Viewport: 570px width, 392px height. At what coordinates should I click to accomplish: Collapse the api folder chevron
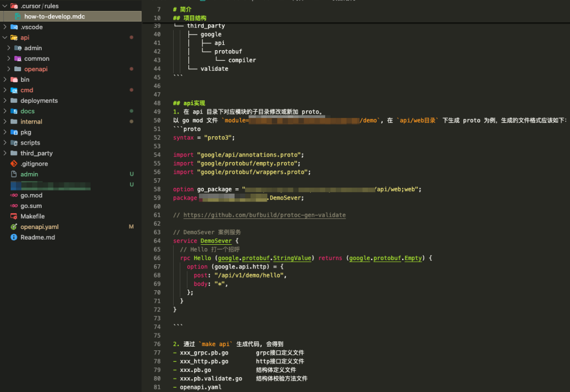click(5, 37)
